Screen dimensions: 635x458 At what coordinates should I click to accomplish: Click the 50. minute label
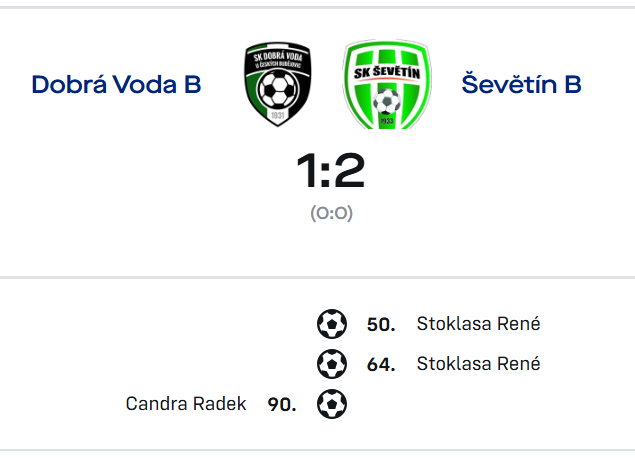coord(381,324)
